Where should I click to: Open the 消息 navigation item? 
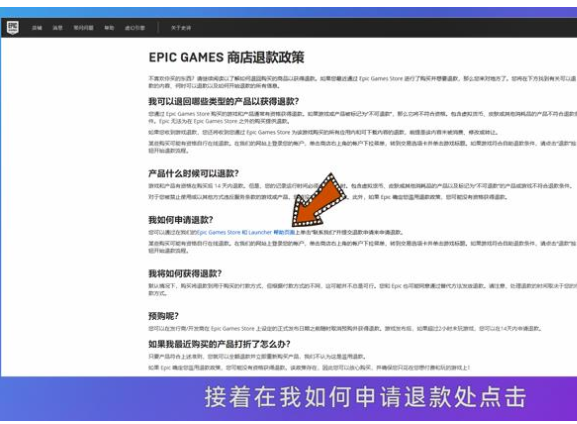point(57,28)
